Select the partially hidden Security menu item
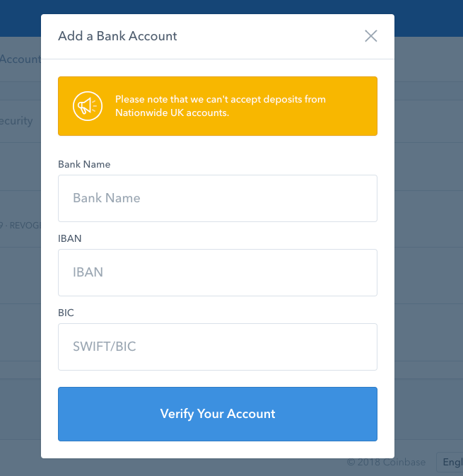The image size is (463, 476). click(x=17, y=121)
